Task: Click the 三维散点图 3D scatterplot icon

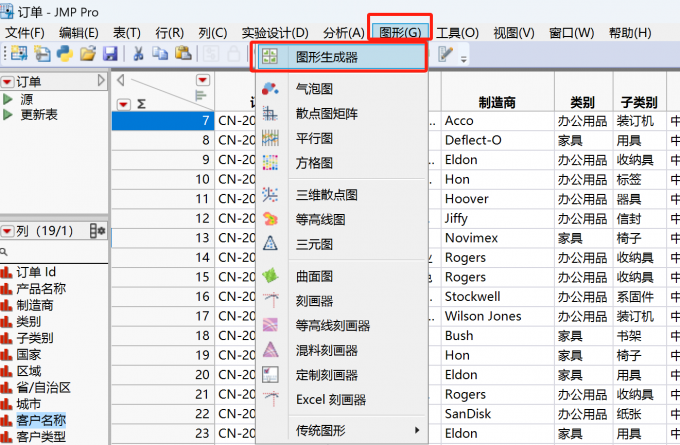Action: pyautogui.click(x=270, y=194)
